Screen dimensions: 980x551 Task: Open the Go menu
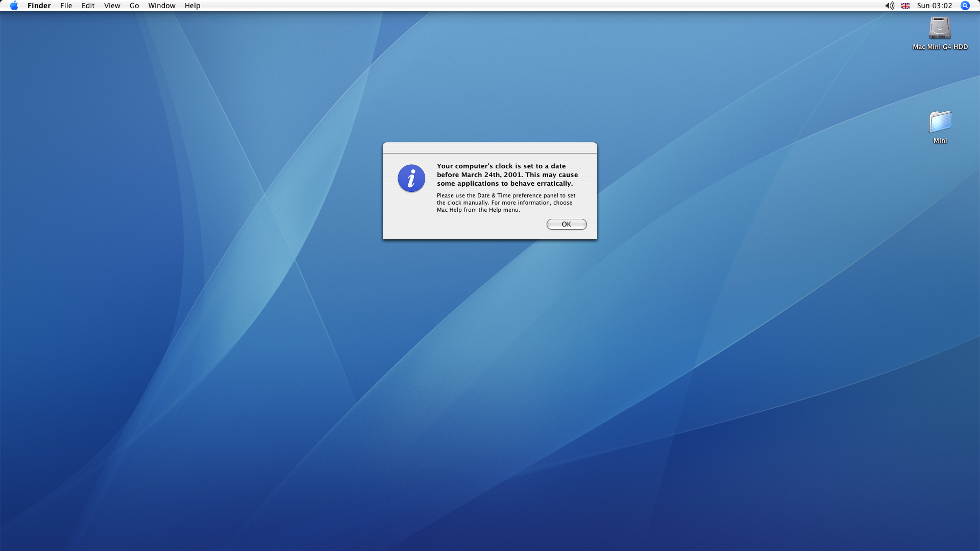pyautogui.click(x=134, y=6)
